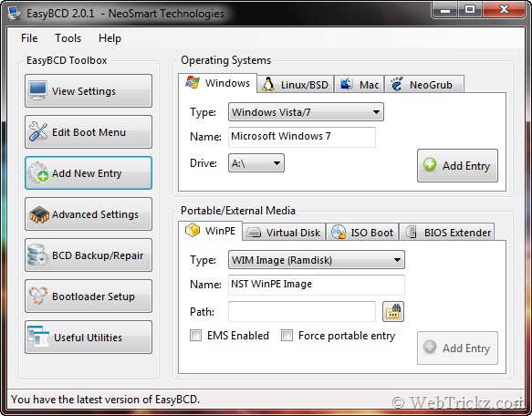Click the gear-plus icon on Add New Entry

coord(37,172)
